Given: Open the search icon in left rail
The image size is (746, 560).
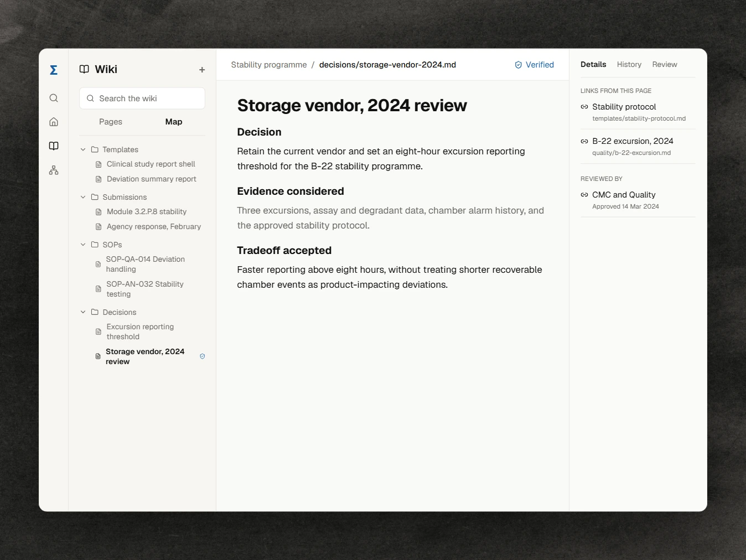Looking at the screenshot, I should tap(54, 98).
